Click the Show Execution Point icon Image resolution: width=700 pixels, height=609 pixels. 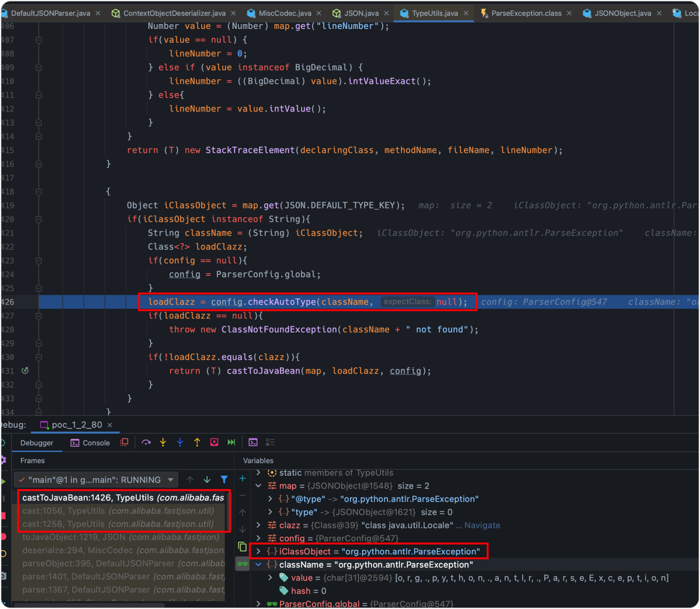(x=124, y=442)
